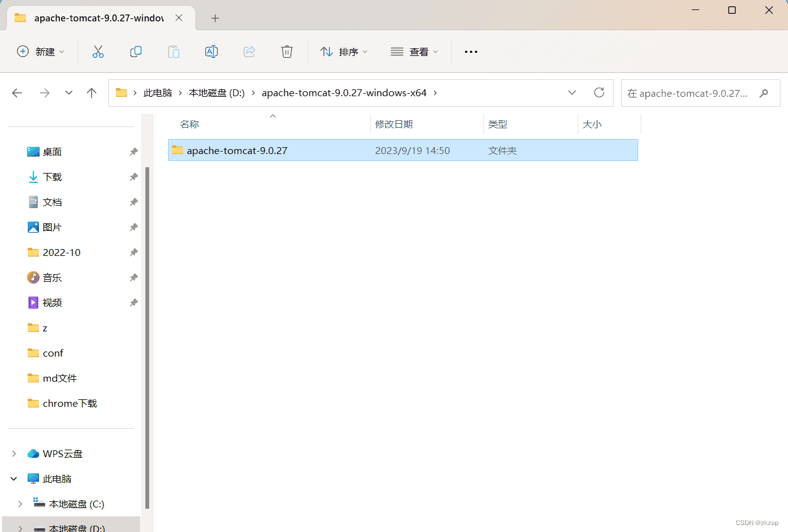Screen dimensions: 788x532
Task: Open the 2022-10 sidebar folder
Action: 62,252
